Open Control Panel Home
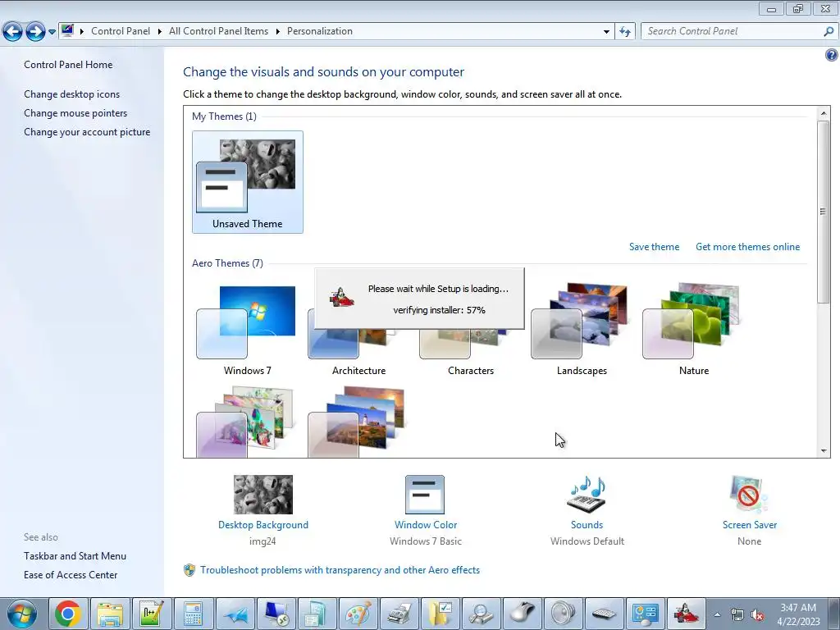This screenshot has width=840, height=630. coord(68,65)
